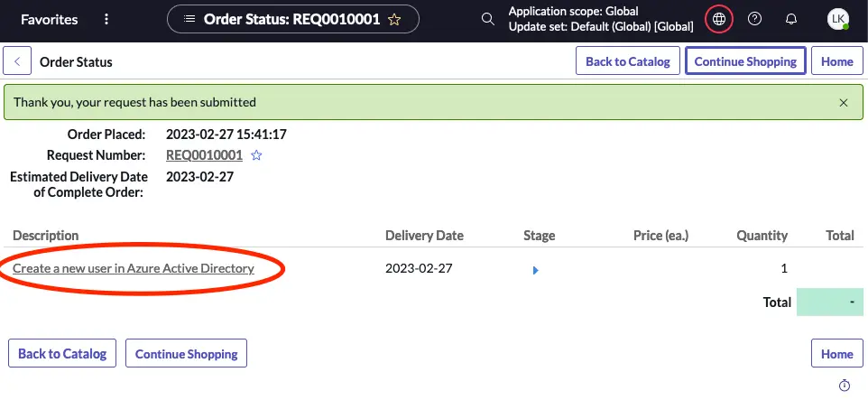Click the top Back to Catalog button

click(628, 60)
